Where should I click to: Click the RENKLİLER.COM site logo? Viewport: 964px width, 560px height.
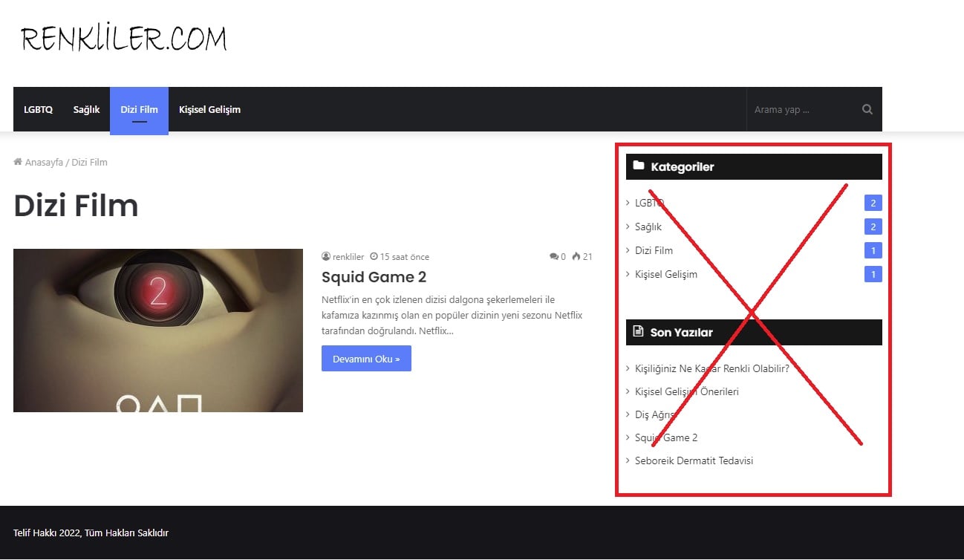(x=124, y=39)
